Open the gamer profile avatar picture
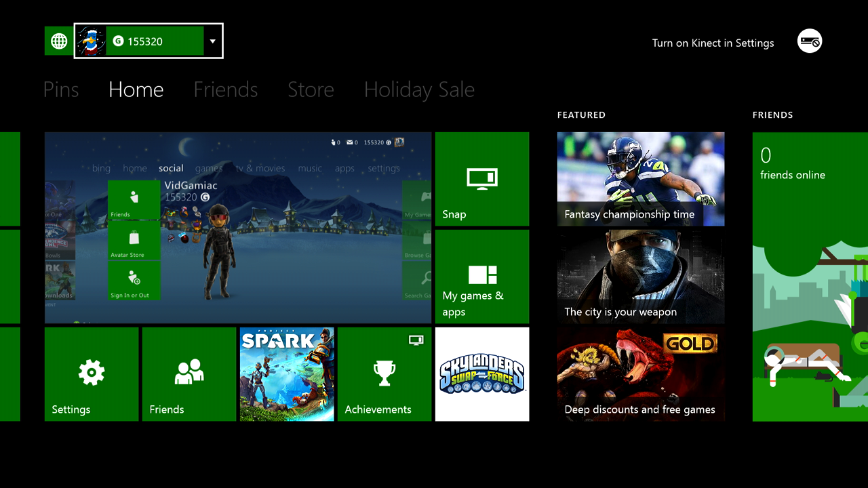 point(91,41)
